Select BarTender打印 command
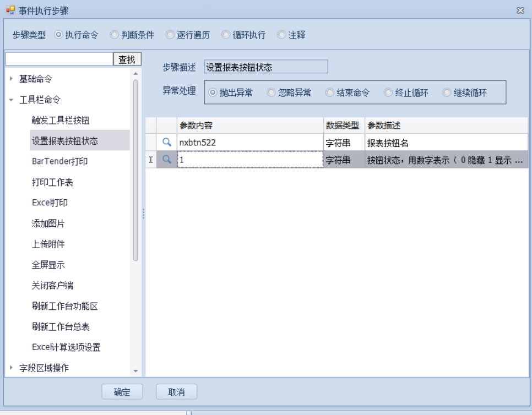 click(x=59, y=162)
